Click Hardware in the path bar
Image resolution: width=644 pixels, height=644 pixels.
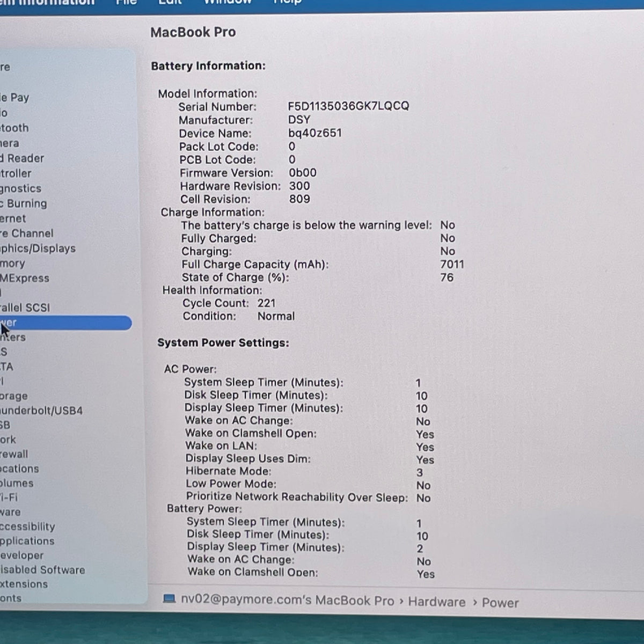(x=436, y=602)
